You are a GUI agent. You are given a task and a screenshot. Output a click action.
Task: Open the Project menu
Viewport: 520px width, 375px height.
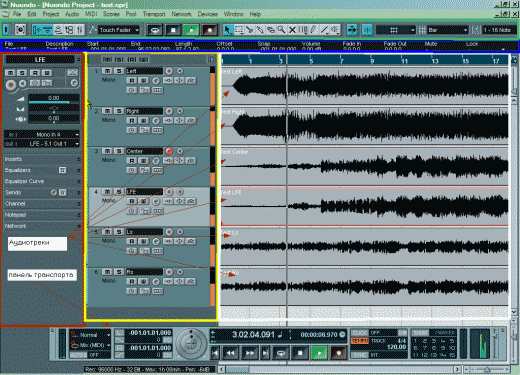click(51, 14)
